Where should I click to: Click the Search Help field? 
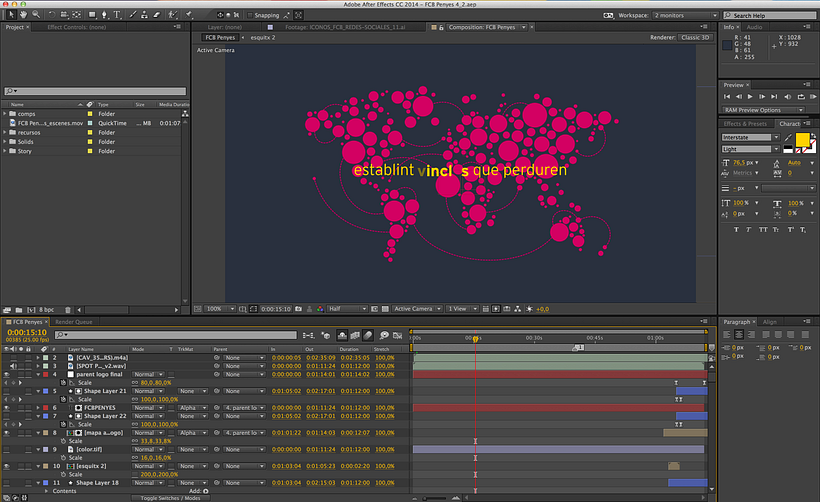point(770,16)
